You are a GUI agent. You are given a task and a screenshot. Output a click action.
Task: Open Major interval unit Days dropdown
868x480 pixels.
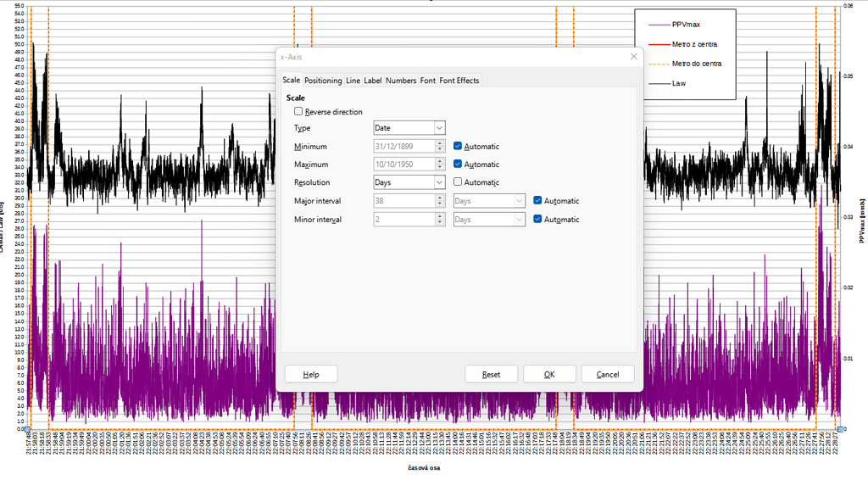(489, 201)
